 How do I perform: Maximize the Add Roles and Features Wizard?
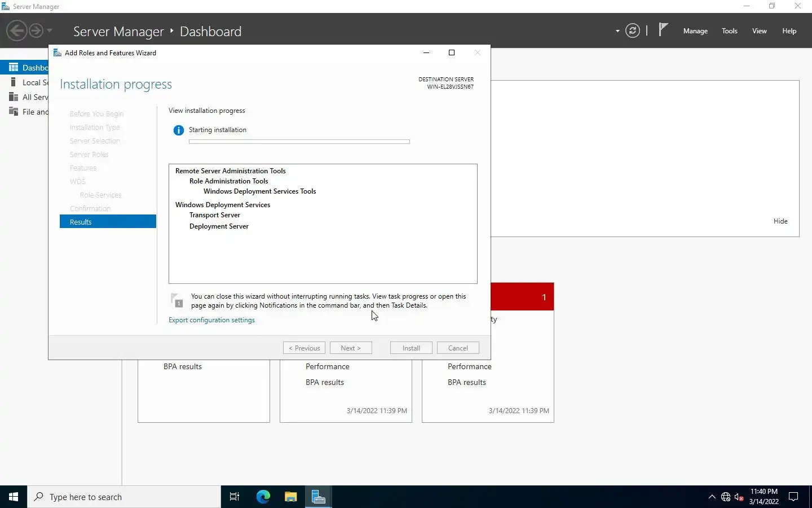coord(451,52)
